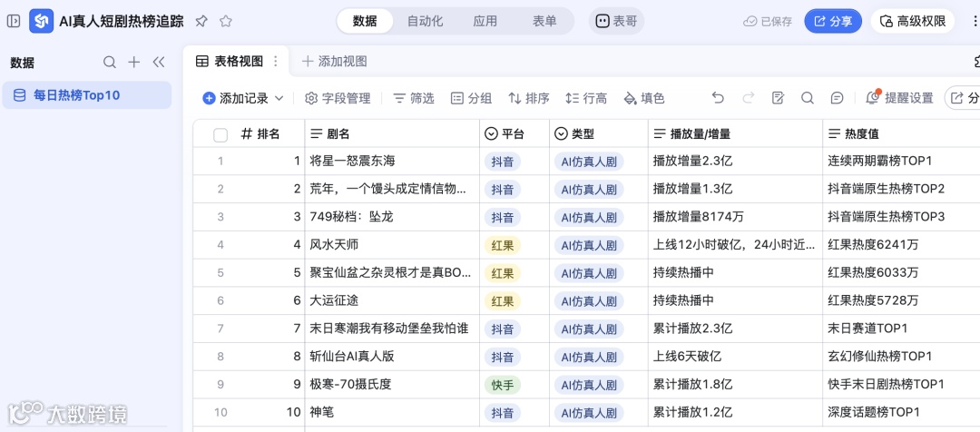
Task: Select the cell 将星一怒震东海
Action: coord(392,162)
